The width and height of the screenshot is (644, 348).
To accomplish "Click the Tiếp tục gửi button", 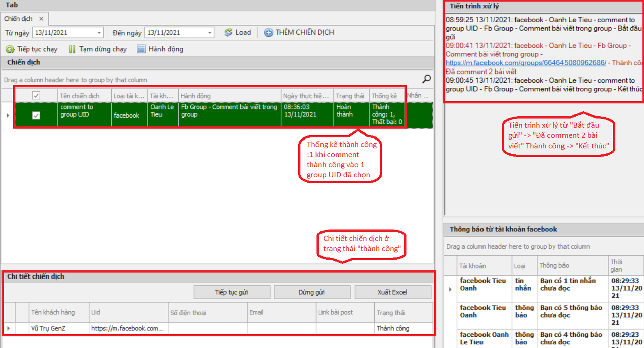I will (231, 292).
